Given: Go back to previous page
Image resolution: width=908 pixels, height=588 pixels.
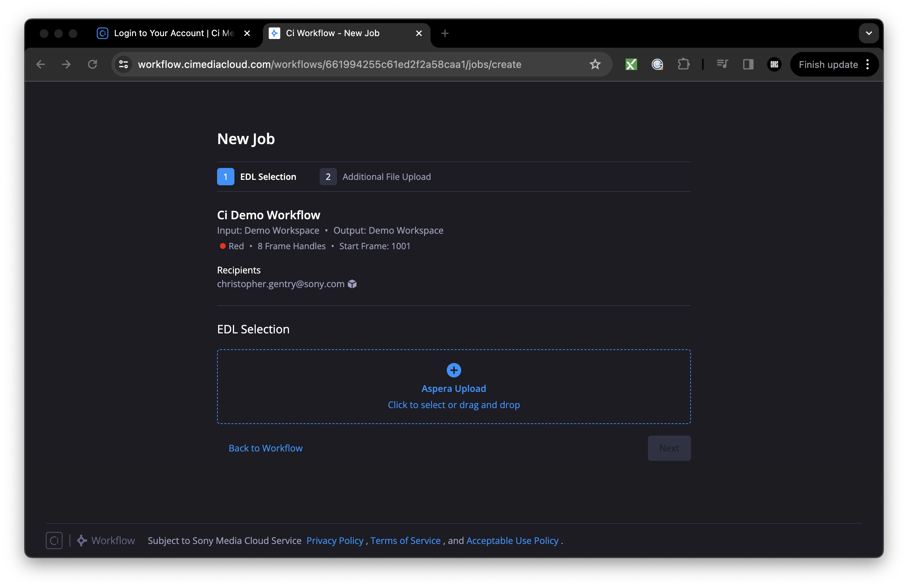Looking at the screenshot, I should (40, 64).
